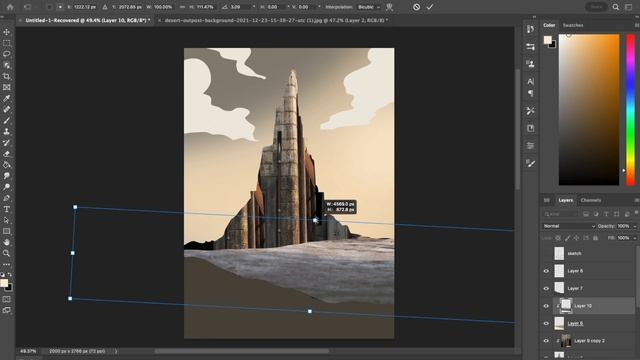This screenshot has width=640, height=360.
Task: Click the rotation angle input field
Action: coord(241,7)
